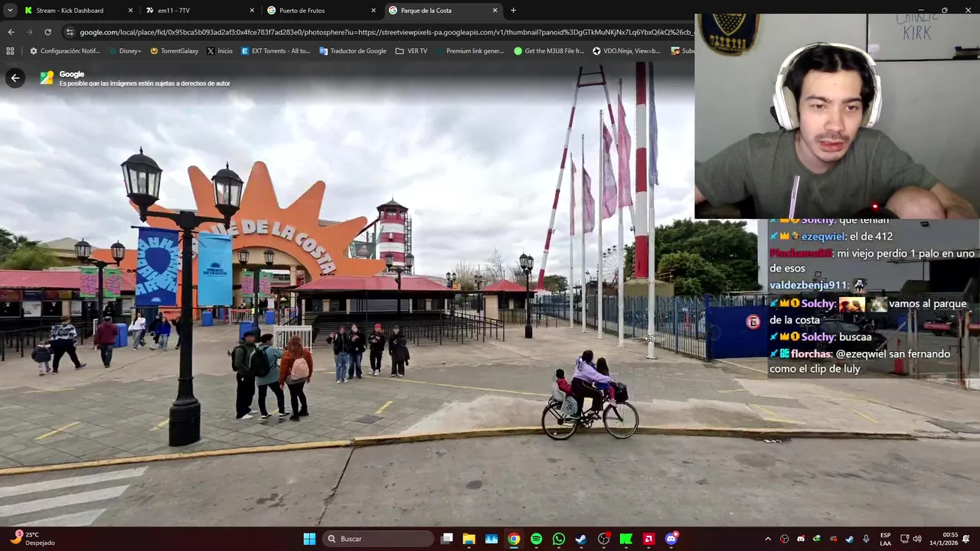Open Spotify from the taskbar

(536, 539)
